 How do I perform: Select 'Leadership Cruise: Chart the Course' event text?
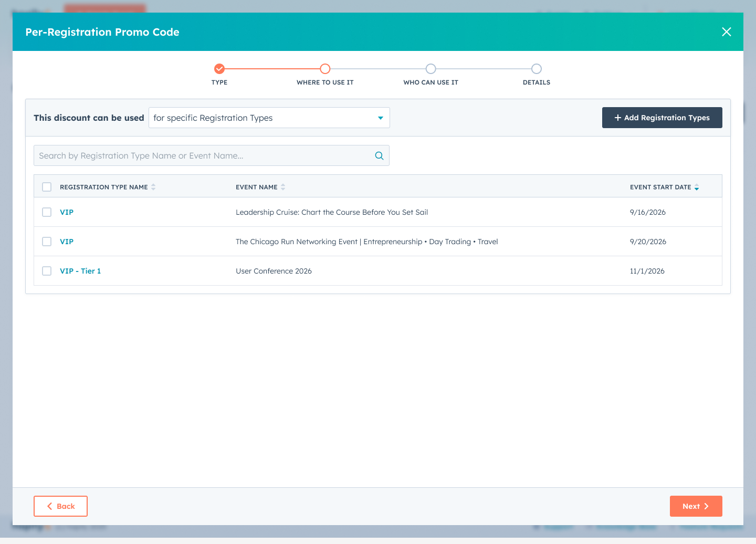[332, 212]
